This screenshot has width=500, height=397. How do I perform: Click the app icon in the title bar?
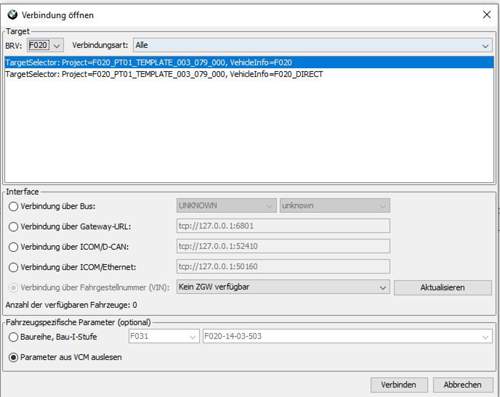[x=12, y=15]
